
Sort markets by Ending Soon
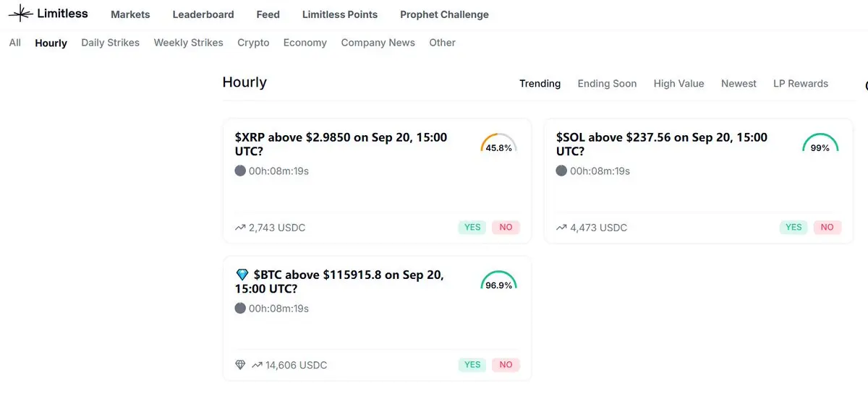tap(607, 84)
